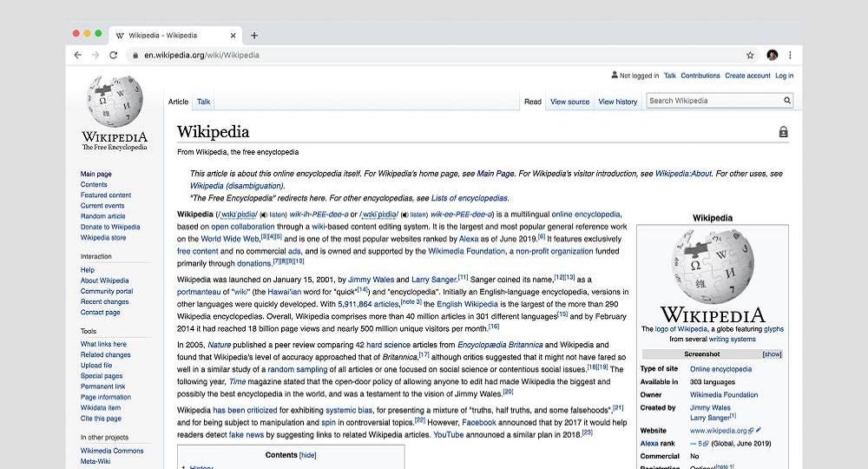
Task: Open Wikipedia (disambiguation) hatnote link
Action: (236, 186)
